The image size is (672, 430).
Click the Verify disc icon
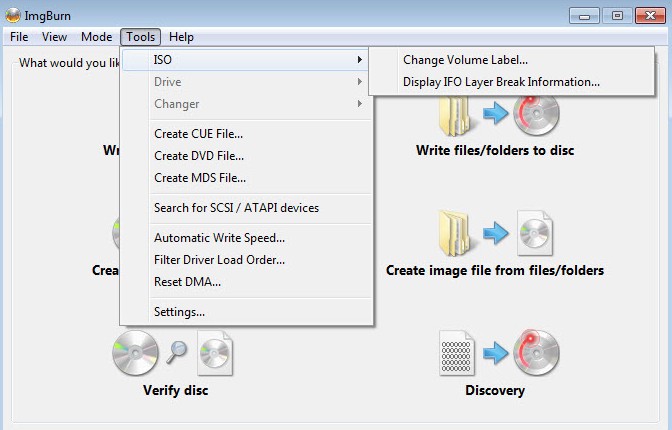(x=174, y=355)
